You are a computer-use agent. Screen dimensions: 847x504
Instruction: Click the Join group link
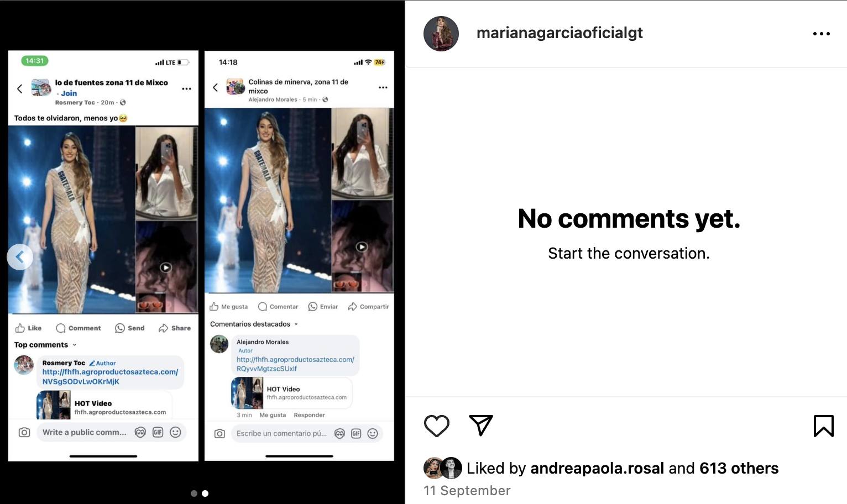point(69,93)
